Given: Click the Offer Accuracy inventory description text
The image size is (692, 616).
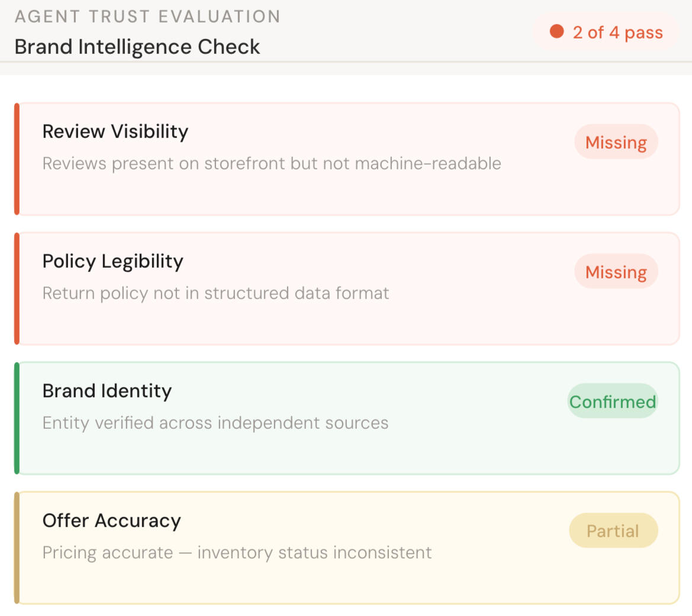Looking at the screenshot, I should (x=236, y=553).
